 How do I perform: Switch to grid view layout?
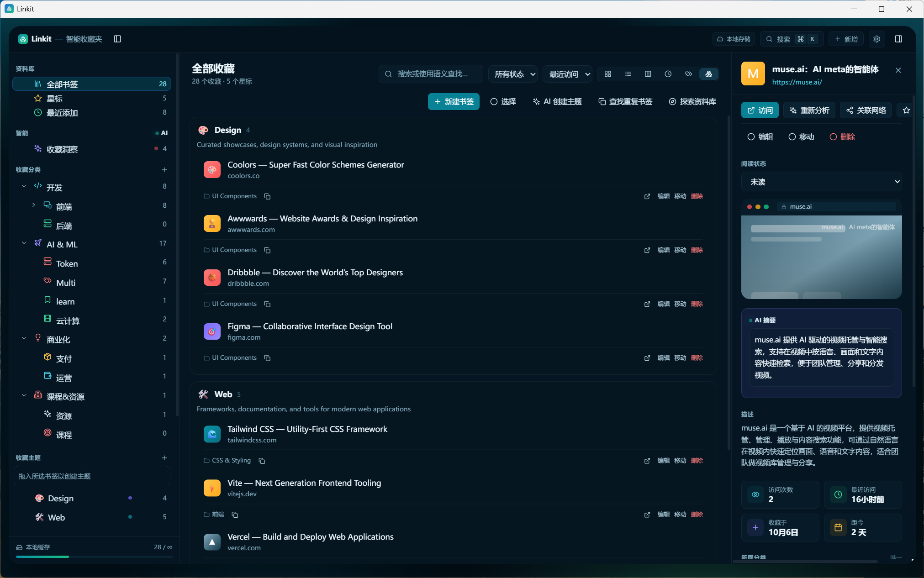point(607,74)
